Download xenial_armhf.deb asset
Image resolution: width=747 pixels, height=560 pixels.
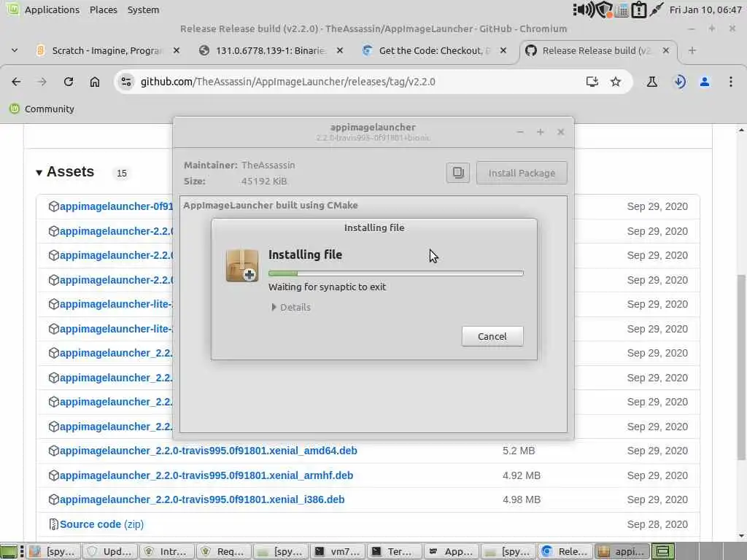[206, 475]
